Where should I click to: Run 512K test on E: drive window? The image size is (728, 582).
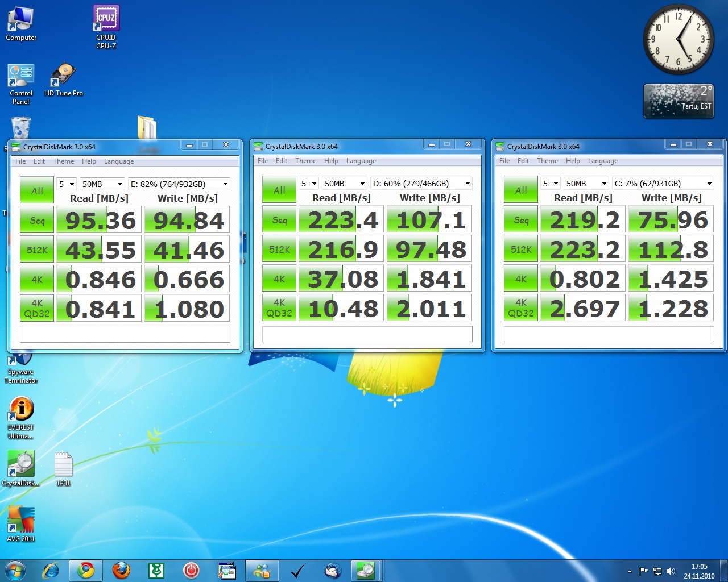[x=37, y=250]
